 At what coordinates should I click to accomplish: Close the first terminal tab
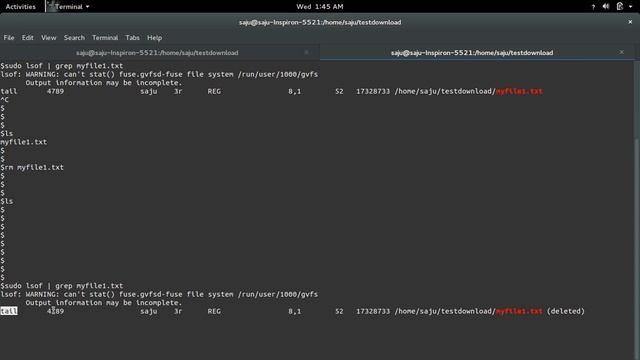click(x=306, y=52)
